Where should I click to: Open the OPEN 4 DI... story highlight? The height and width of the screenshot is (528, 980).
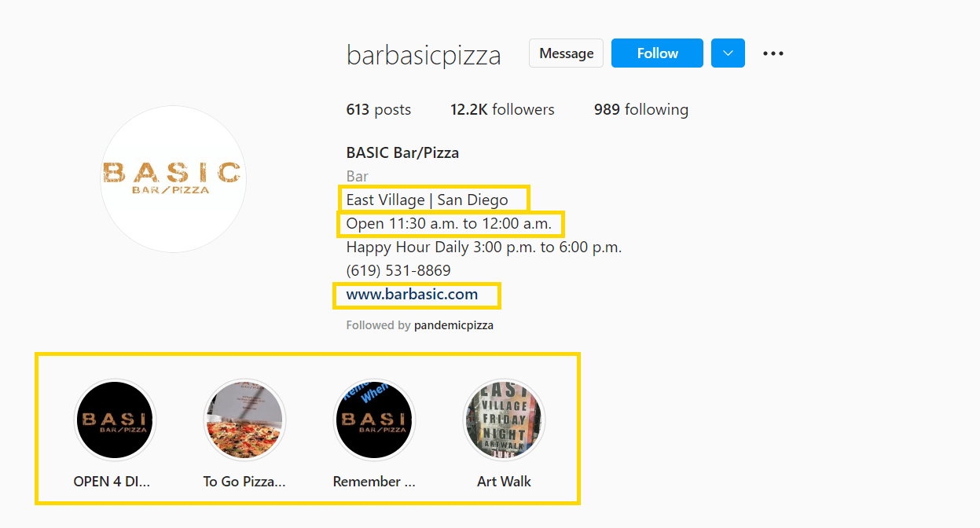click(115, 420)
